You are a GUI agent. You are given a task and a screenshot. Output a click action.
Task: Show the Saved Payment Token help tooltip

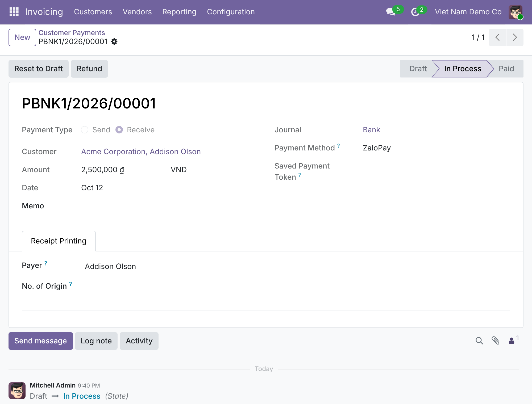coord(300,175)
